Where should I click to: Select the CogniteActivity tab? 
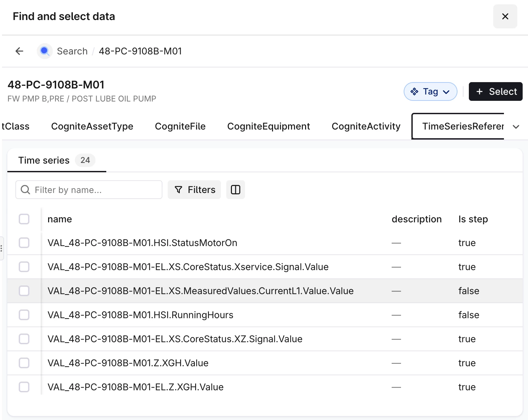(x=366, y=127)
